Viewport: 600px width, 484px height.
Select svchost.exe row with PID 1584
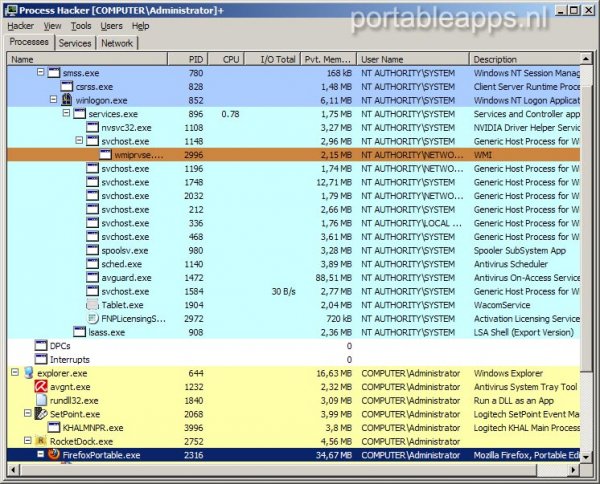click(293, 292)
